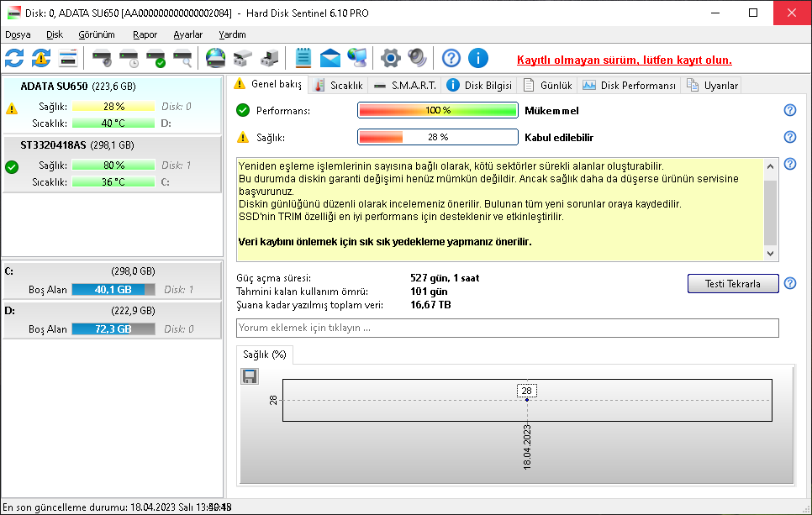Open help next to Testi Tekrarla
812x515 pixels.
[x=790, y=283]
